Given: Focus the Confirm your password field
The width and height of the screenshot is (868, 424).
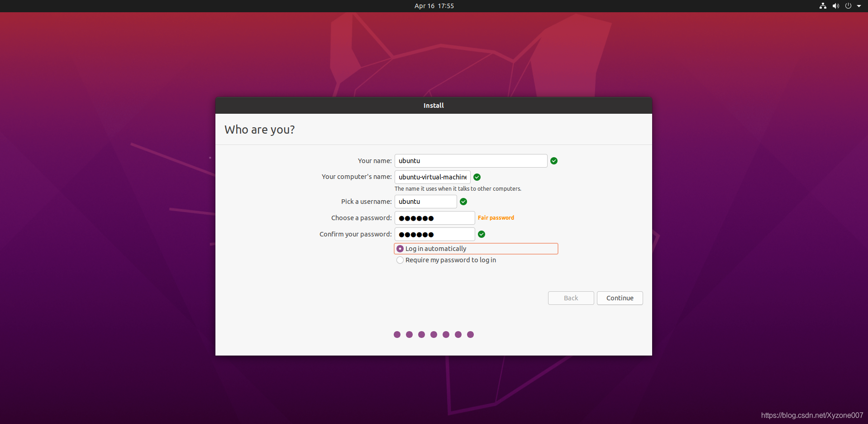Looking at the screenshot, I should click(x=434, y=234).
